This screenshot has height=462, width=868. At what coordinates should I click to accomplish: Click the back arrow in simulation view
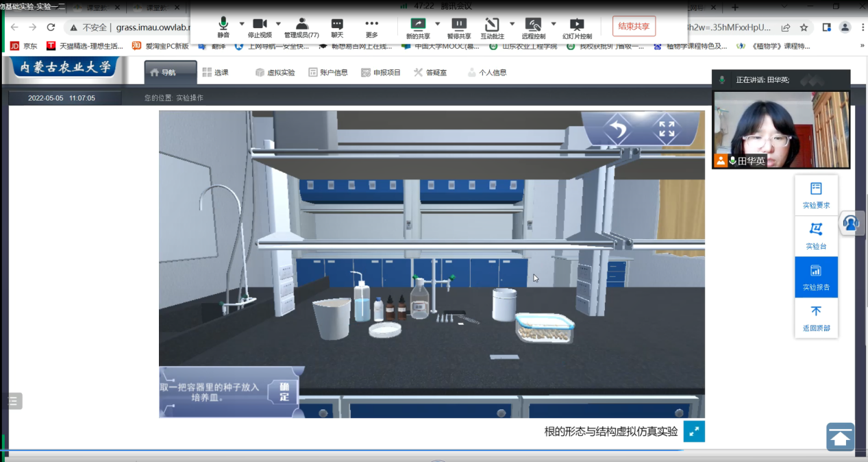point(617,129)
